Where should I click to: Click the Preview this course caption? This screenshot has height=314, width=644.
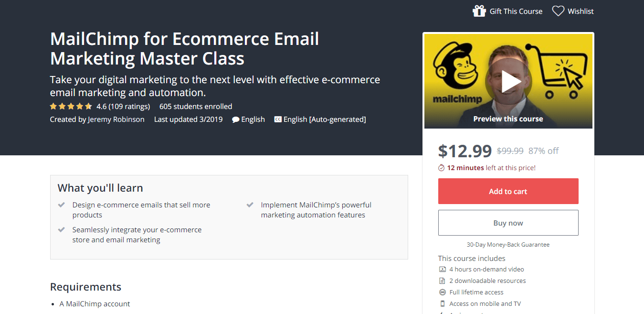(508, 119)
